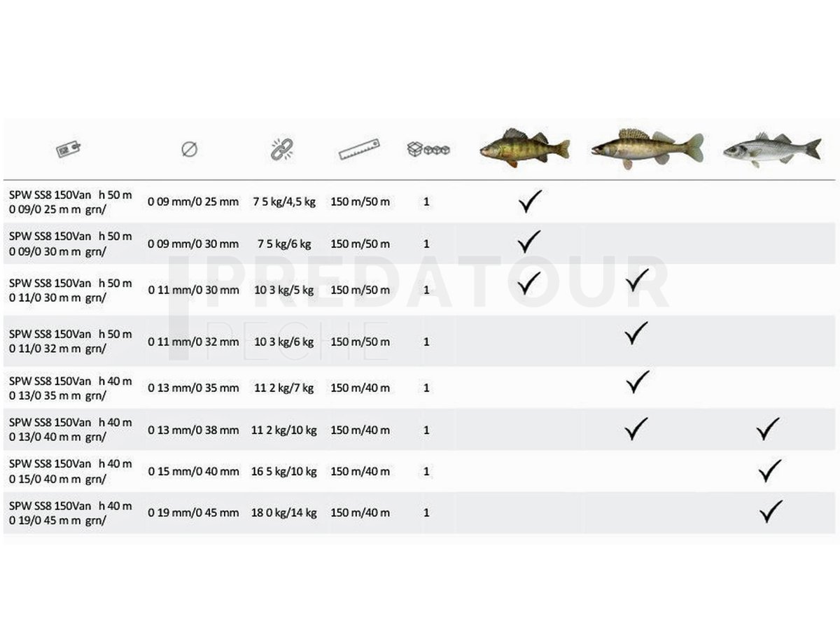Click the ruler length column icon
The width and height of the screenshot is (840, 630).
point(359,149)
